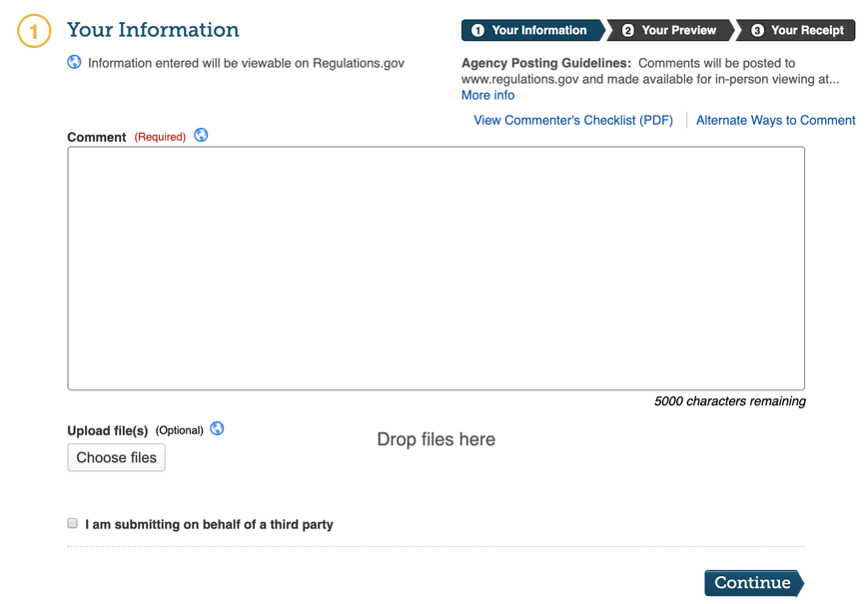Open the More info link
Screen dimensions: 868x604
pyautogui.click(x=487, y=95)
